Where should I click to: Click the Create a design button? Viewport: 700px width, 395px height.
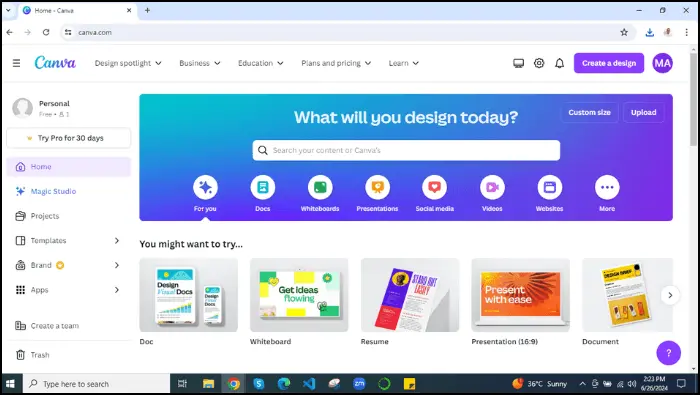[608, 63]
